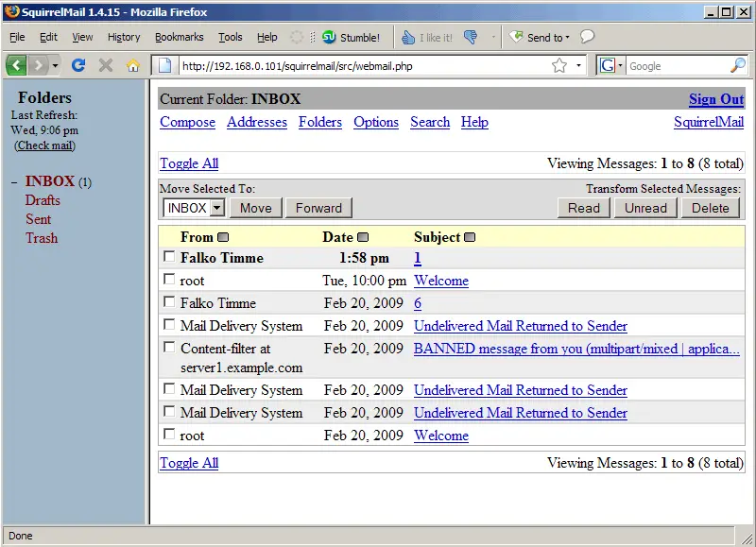
Task: Open the BANNED message from you subject link
Action: coord(576,349)
